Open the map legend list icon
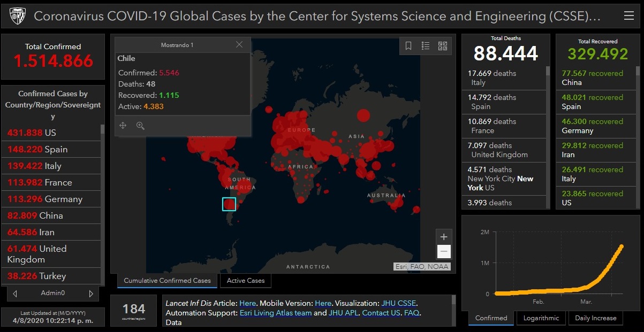The width and height of the screenshot is (644, 332). (x=426, y=46)
